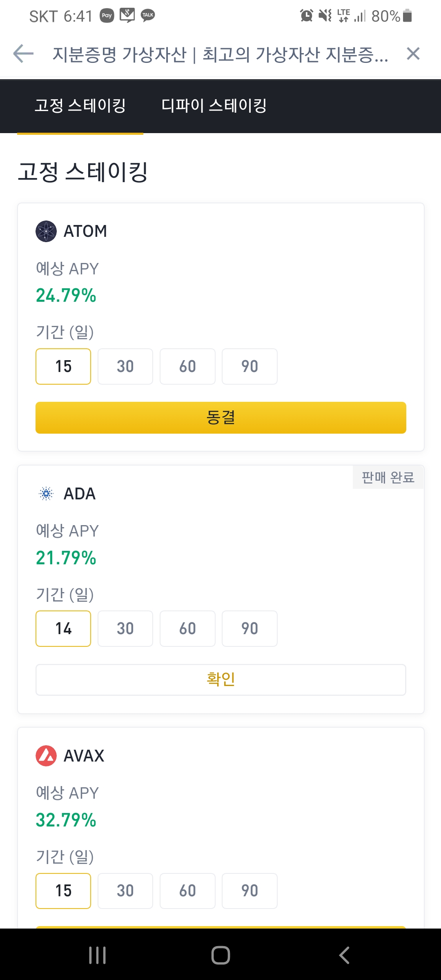Tap the 판매 완료 badge on ADA

coord(388,477)
